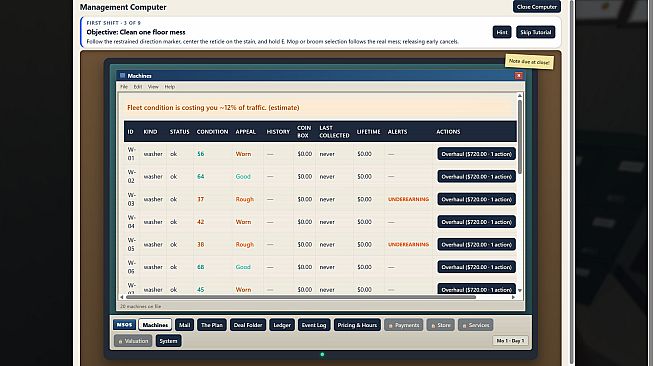Screen dimensions: 654x366
Task: Open the Edit menu
Action: (x=138, y=87)
